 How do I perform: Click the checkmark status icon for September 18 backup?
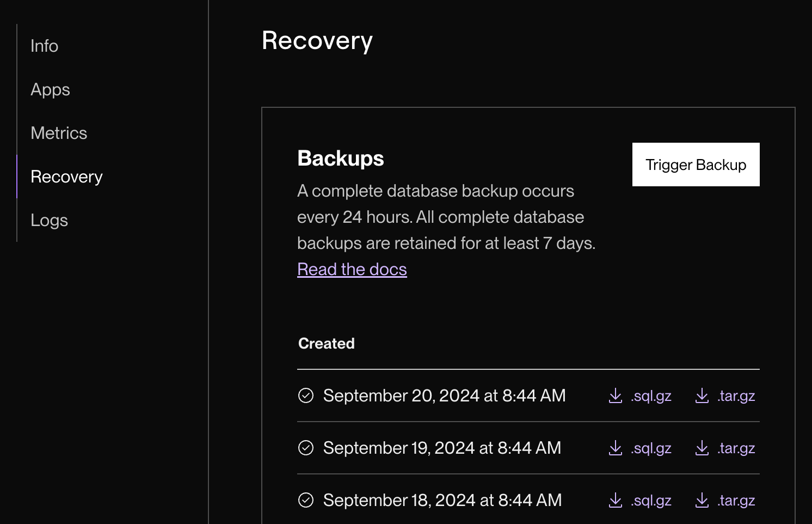coord(306,500)
